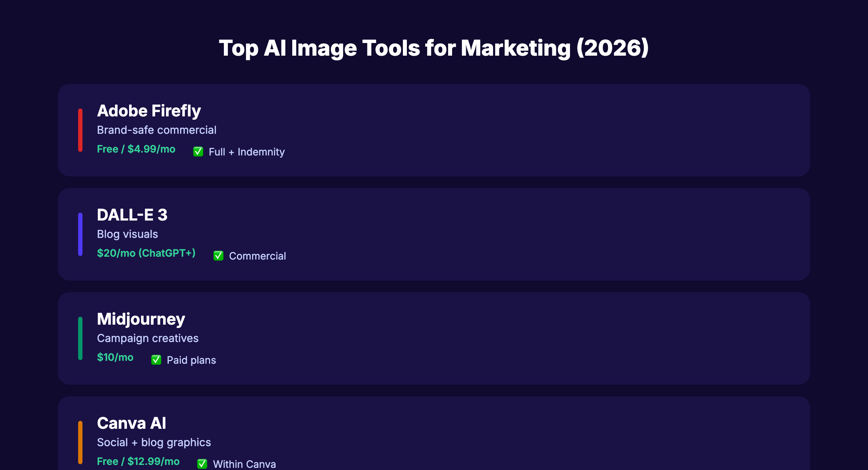Click the $10/mo price on Midjourney
This screenshot has height=470, width=868.
[115, 358]
